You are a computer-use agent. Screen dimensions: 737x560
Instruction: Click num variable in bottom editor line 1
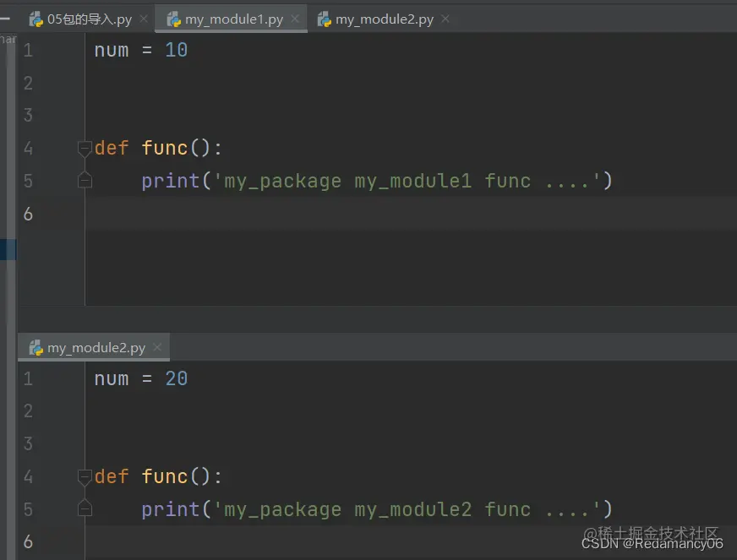[x=112, y=379]
